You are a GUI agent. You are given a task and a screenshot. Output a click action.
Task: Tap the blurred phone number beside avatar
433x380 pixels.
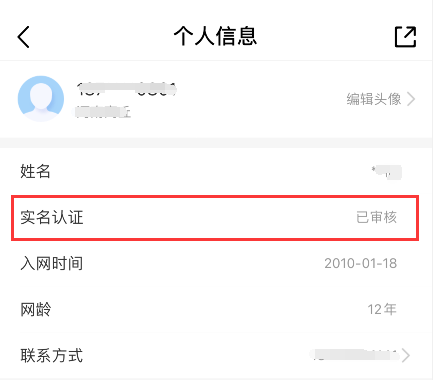click(x=126, y=88)
